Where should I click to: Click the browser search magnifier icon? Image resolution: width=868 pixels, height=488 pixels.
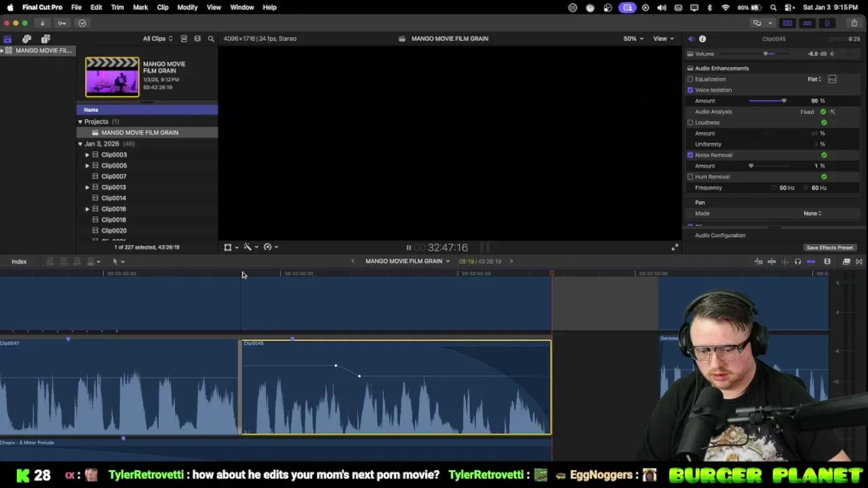211,39
